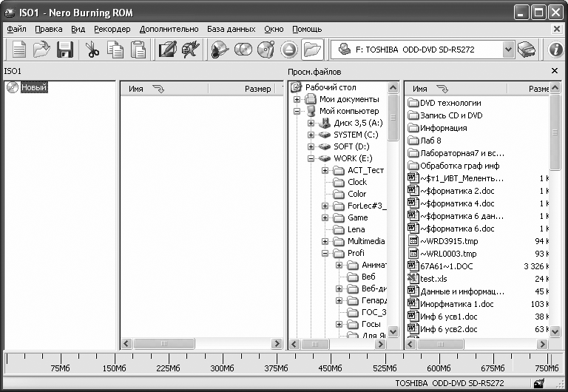Viewport: 568px width, 392px height.
Task: Click compilation pane horizontal scroll right arrow
Action: [x=277, y=343]
